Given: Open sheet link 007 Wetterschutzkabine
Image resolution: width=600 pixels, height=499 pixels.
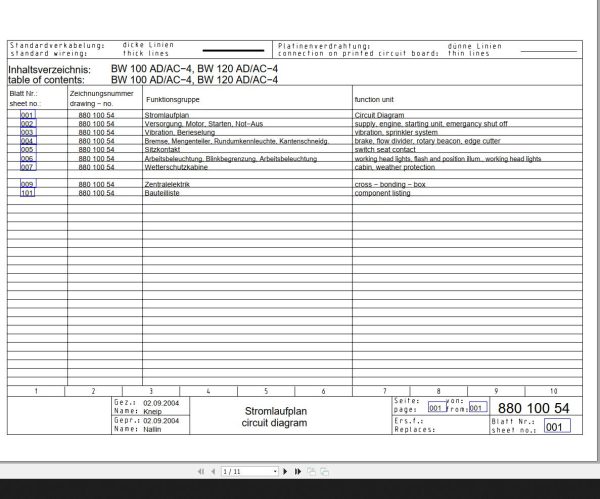Looking at the screenshot, I should click(28, 167).
